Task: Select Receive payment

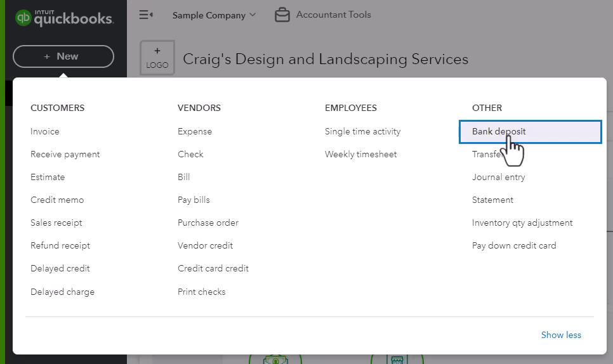Action: point(65,154)
